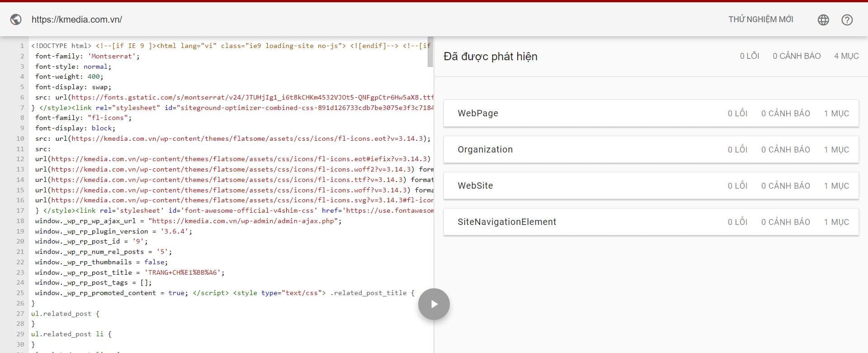The height and width of the screenshot is (353, 868).
Task: Expand the Organization result card
Action: pyautogui.click(x=651, y=149)
